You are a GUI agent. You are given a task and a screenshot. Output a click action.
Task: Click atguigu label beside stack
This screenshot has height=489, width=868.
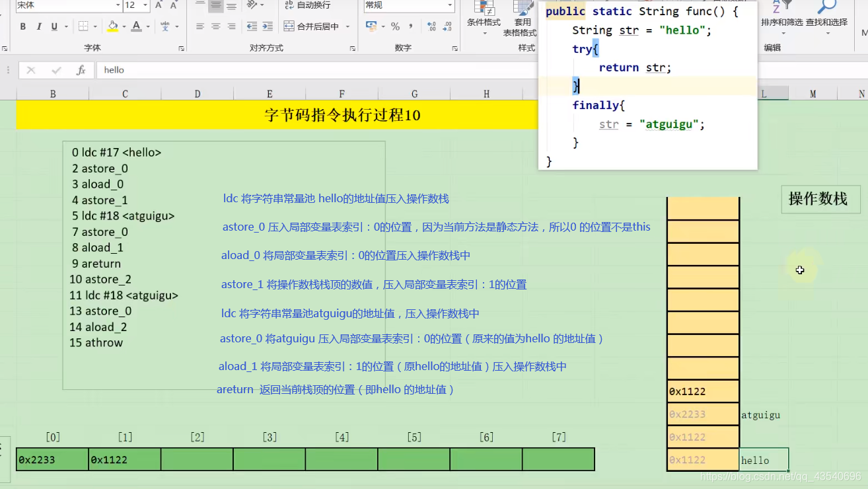(760, 415)
